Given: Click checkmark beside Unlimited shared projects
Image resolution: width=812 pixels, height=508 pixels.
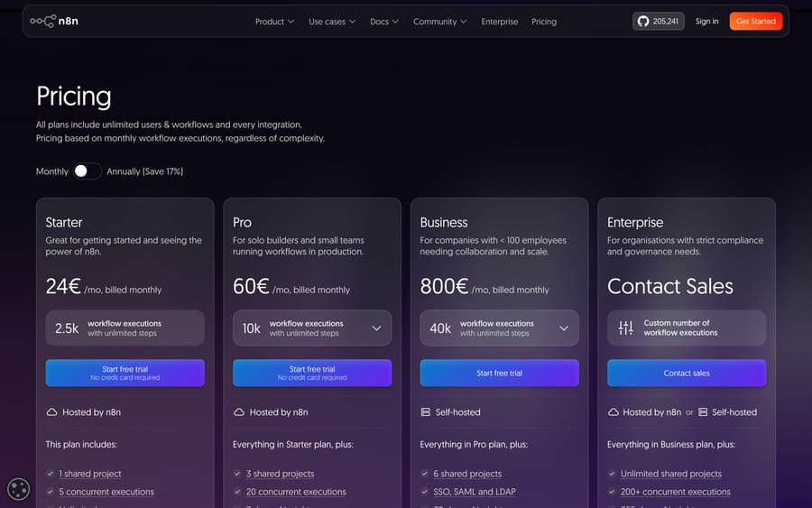Looking at the screenshot, I should (x=612, y=474).
